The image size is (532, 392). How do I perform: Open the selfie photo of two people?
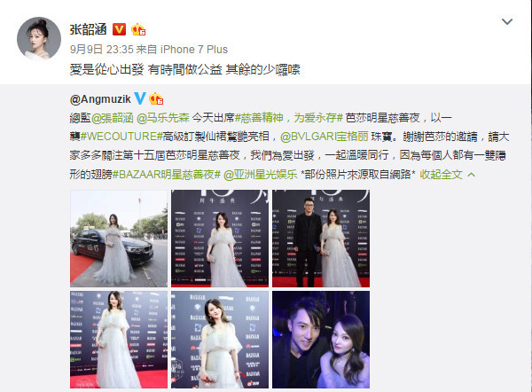pos(321,340)
